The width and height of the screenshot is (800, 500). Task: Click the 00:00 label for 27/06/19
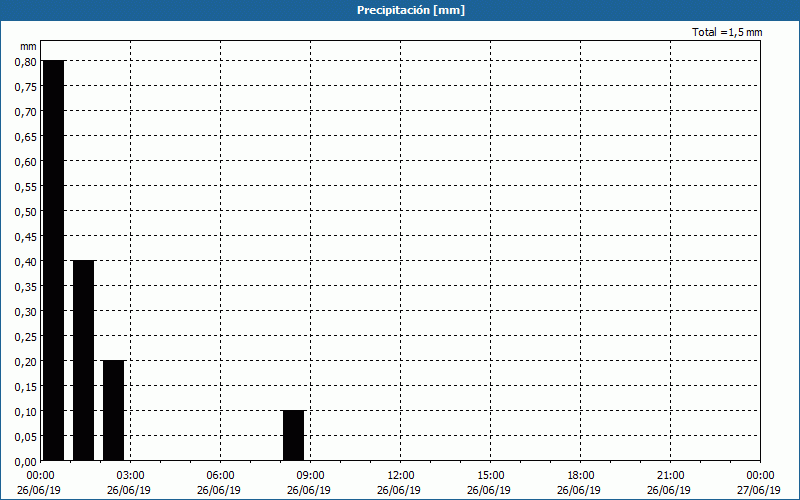[x=759, y=475]
